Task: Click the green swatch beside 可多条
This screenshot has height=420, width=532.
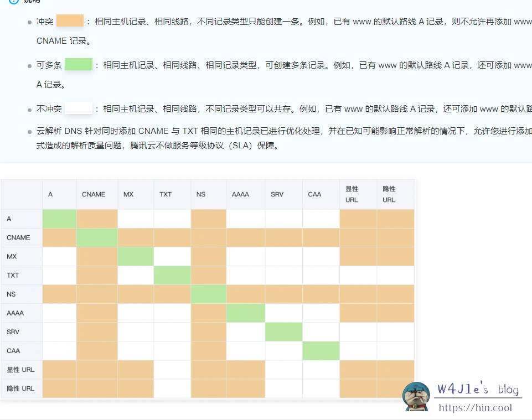Action: 78,65
